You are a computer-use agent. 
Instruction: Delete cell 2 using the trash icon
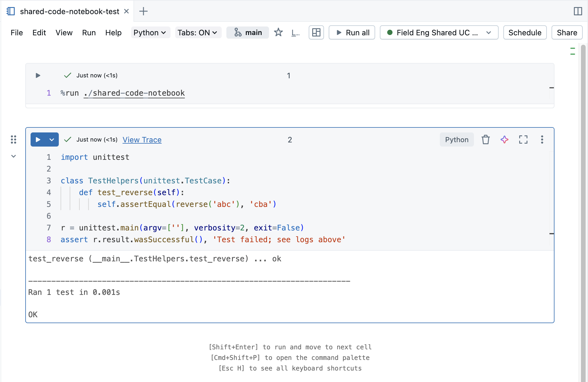pos(485,140)
